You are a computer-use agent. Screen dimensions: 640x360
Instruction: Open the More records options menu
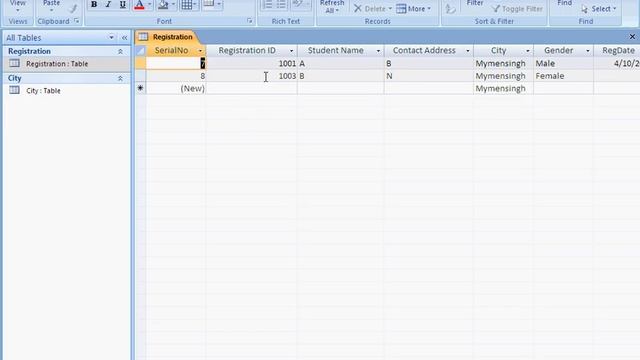[413, 9]
